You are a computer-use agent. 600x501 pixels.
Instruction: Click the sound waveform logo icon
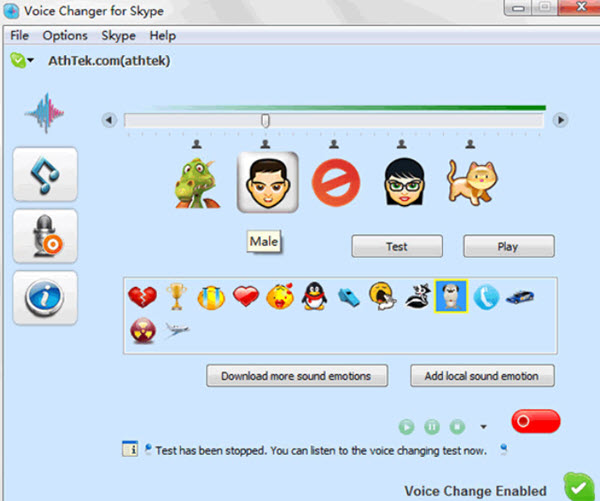click(45, 113)
